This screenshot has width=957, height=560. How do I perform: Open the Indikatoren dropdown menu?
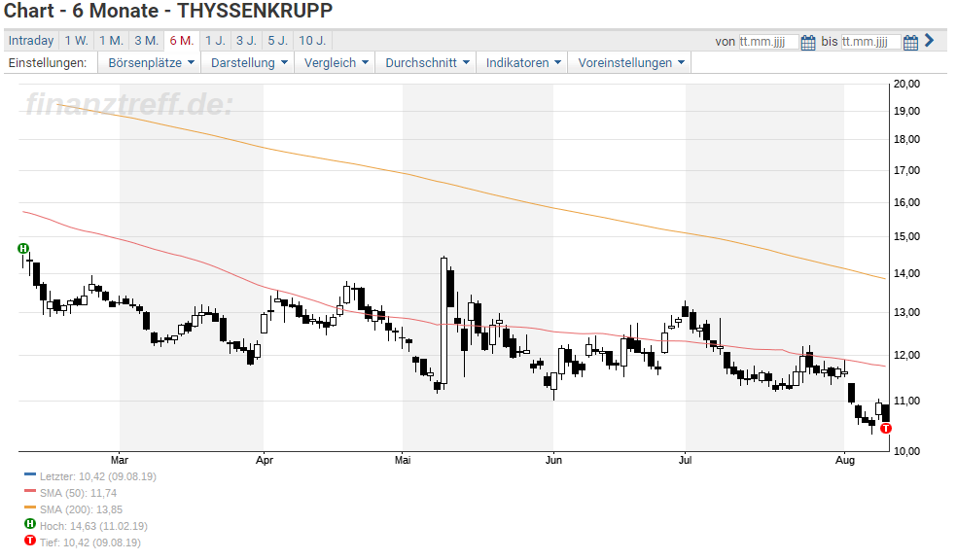[x=522, y=63]
